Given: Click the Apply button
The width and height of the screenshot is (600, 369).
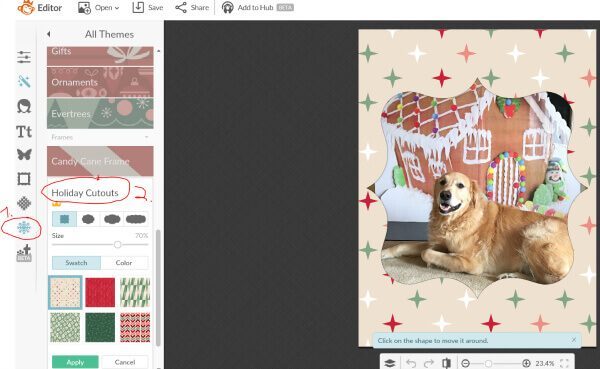Looking at the screenshot, I should click(75, 362).
